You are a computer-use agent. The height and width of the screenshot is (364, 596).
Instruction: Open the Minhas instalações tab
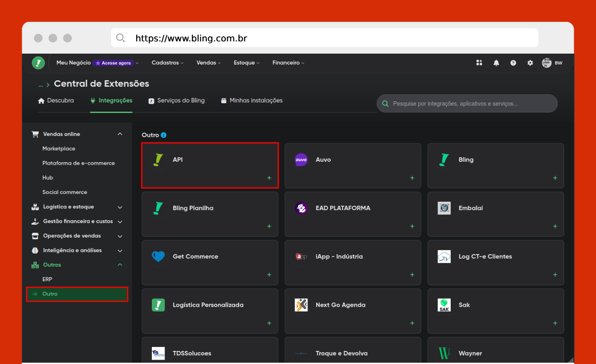coord(252,101)
